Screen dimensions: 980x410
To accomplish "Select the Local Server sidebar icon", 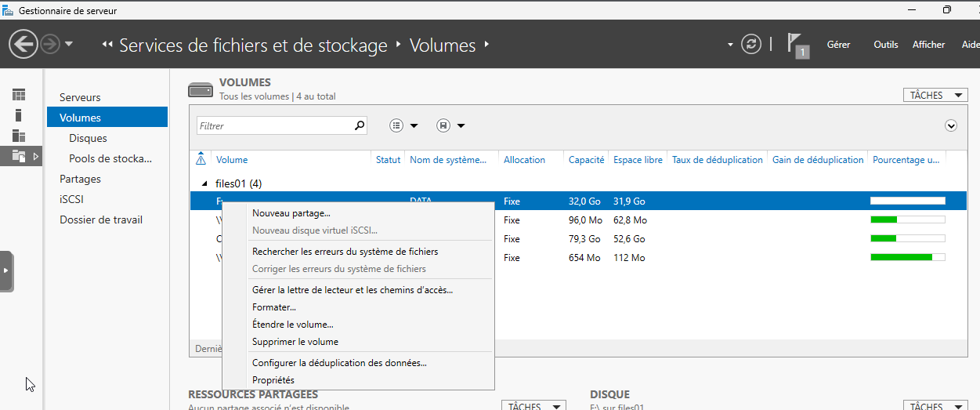I will 19,115.
